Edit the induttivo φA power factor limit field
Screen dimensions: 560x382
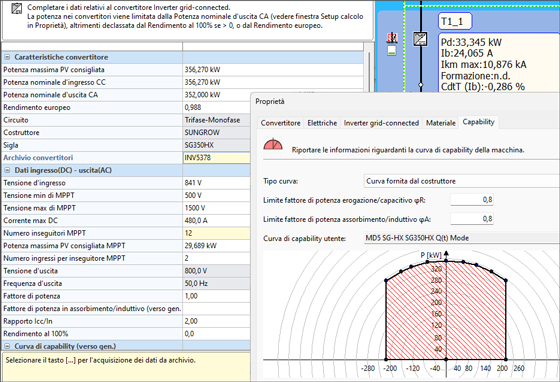pyautogui.click(x=472, y=218)
